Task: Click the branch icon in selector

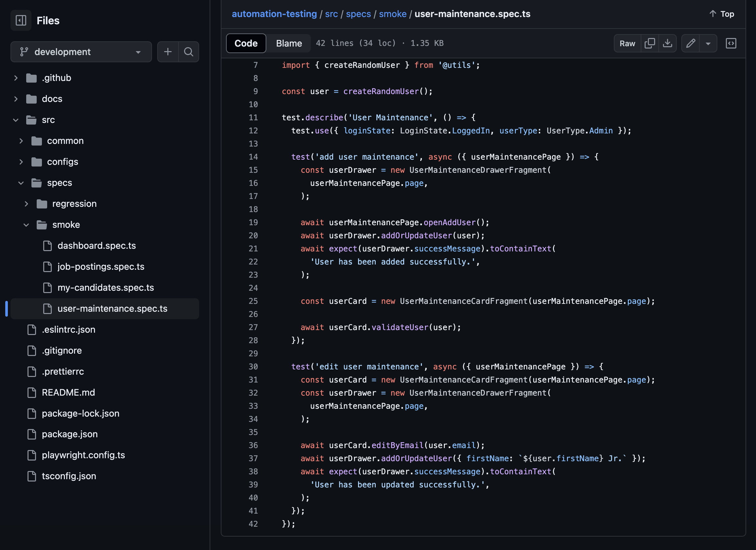Action: pyautogui.click(x=24, y=52)
